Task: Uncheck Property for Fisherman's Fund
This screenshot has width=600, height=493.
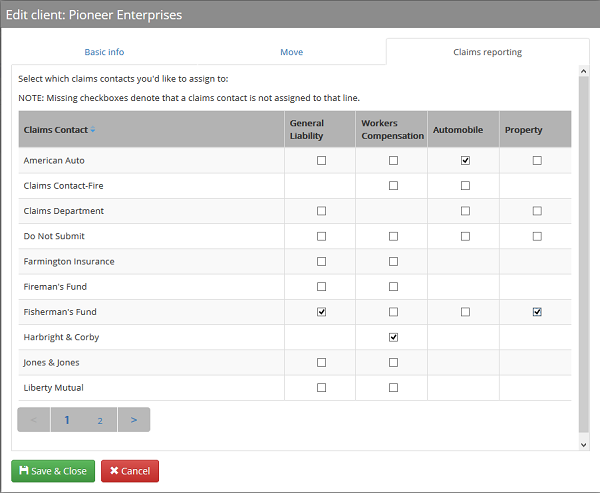Action: 537,312
